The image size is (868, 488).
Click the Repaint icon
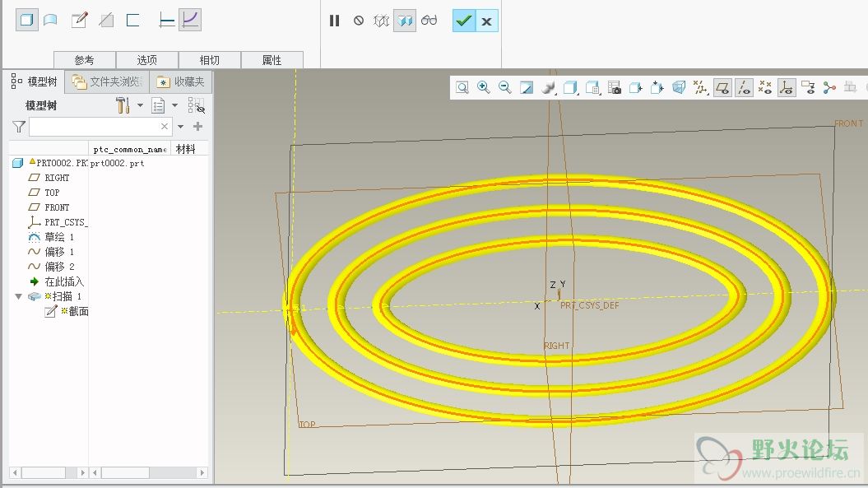(x=526, y=87)
